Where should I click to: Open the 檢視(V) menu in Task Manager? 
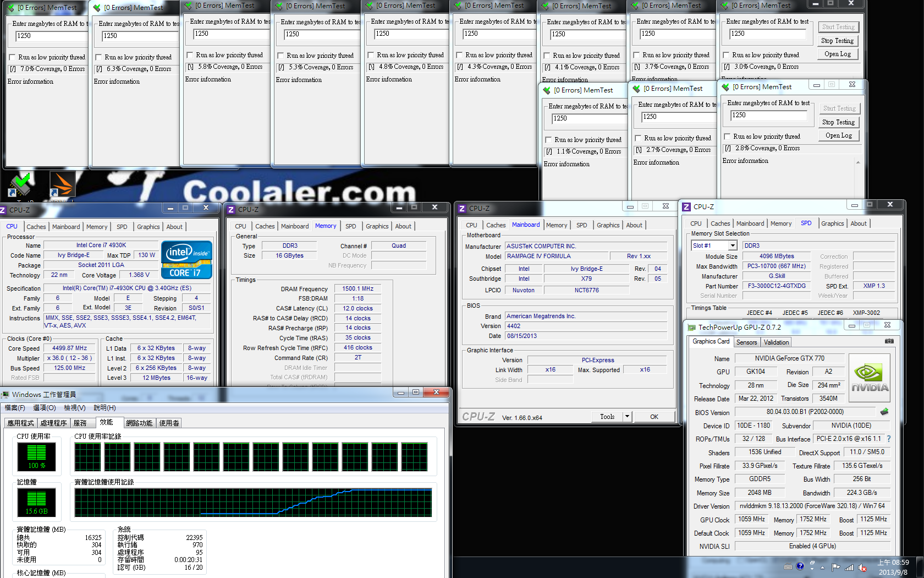point(74,408)
